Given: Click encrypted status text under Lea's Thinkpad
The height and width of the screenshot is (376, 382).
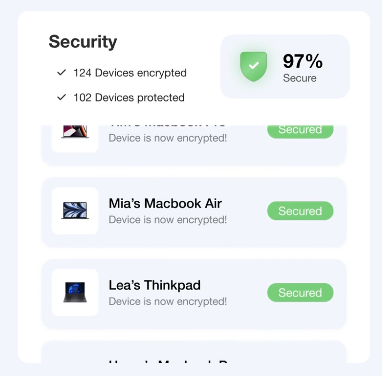Looking at the screenshot, I should [x=168, y=301].
